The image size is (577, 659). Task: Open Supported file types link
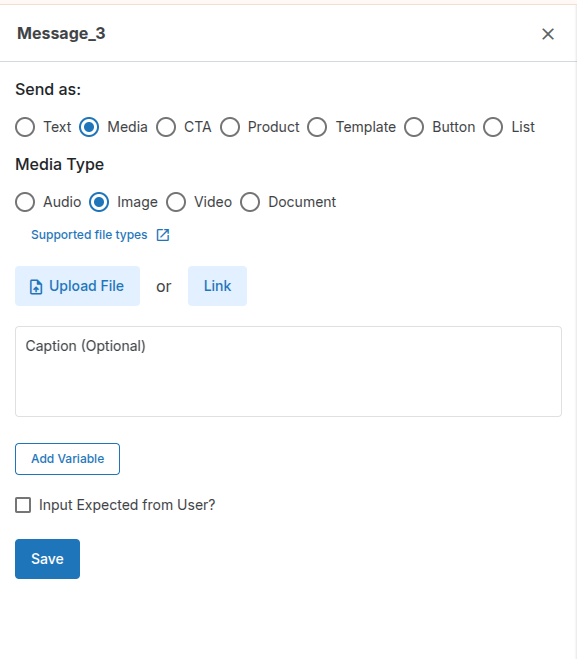89,235
